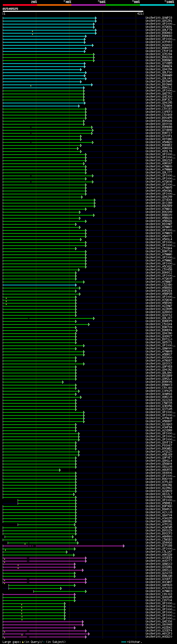Select the label UniRef100_Q93YX6
Screen dimensions: 177x644
click(x=159, y=124)
